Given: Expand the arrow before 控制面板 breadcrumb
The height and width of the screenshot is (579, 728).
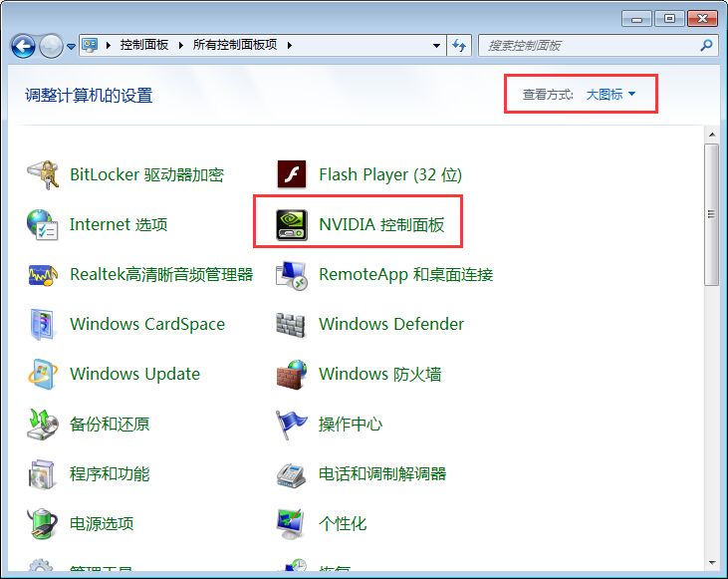Looking at the screenshot, I should click(x=109, y=45).
